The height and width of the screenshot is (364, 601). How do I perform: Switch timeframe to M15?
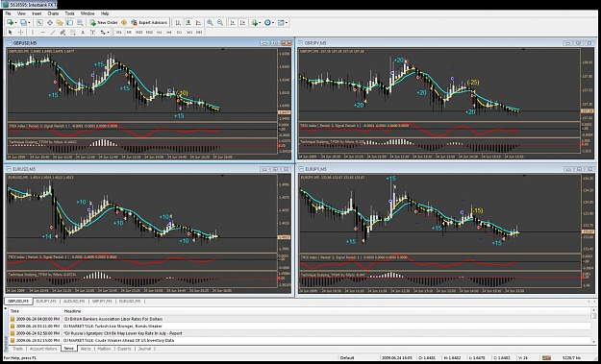(x=139, y=33)
